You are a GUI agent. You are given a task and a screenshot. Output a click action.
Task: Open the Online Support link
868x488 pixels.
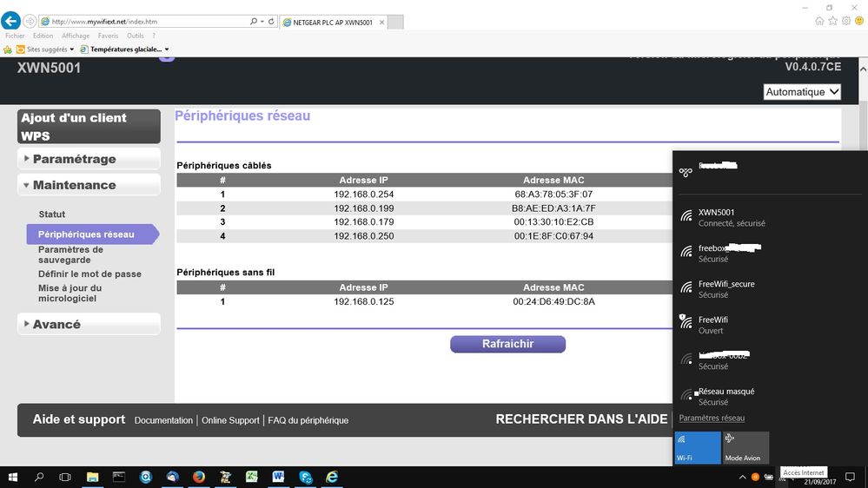(230, 420)
